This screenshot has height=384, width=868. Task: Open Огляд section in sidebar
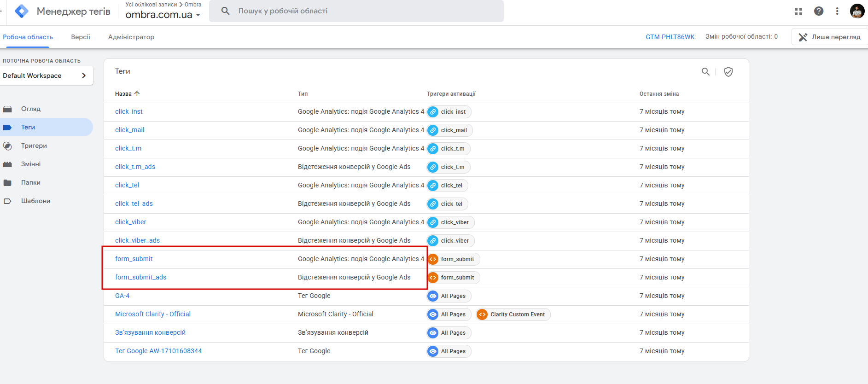(31, 109)
